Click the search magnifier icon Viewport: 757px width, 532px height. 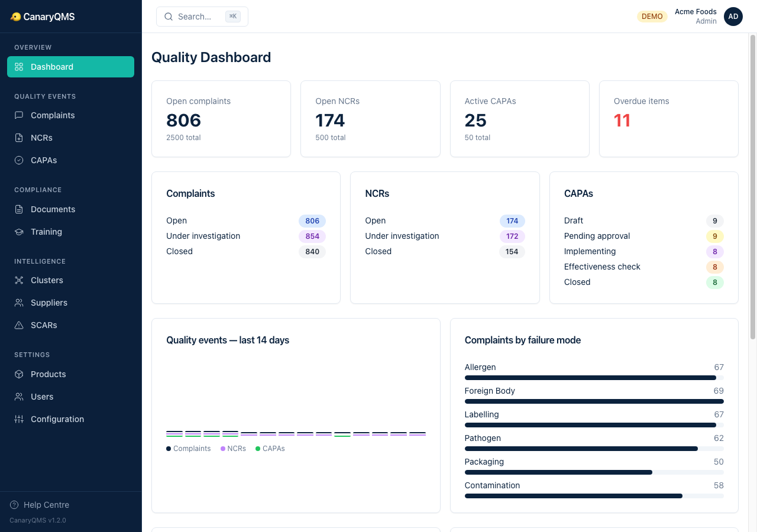click(169, 17)
